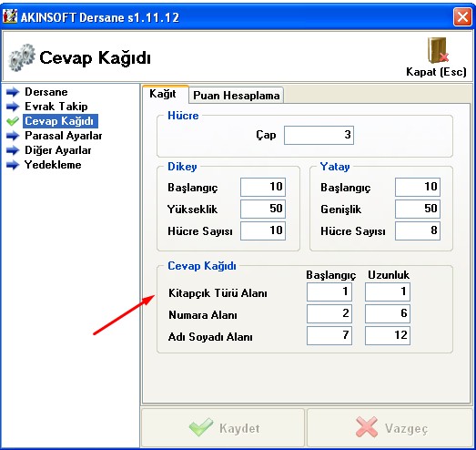Click the Yatay Genişlik input field
This screenshot has height=450, width=476.
(x=418, y=209)
